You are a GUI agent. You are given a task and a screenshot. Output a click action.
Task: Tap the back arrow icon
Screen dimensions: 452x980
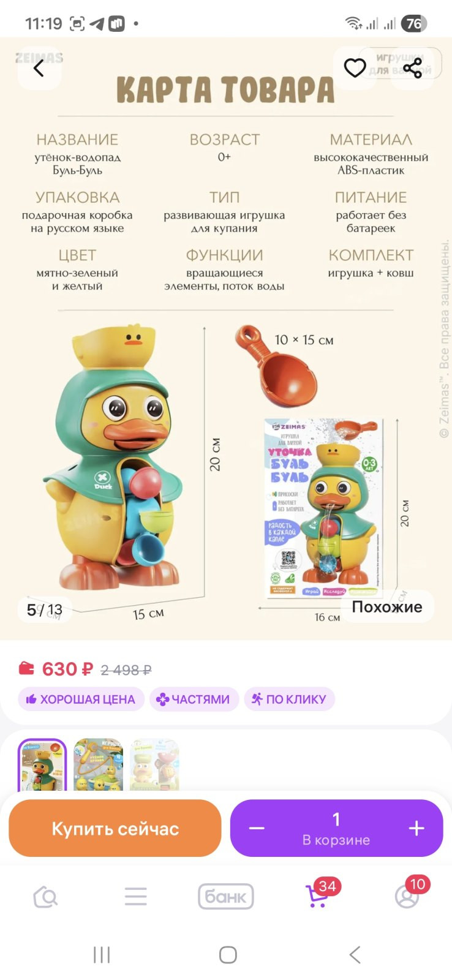pyautogui.click(x=39, y=68)
